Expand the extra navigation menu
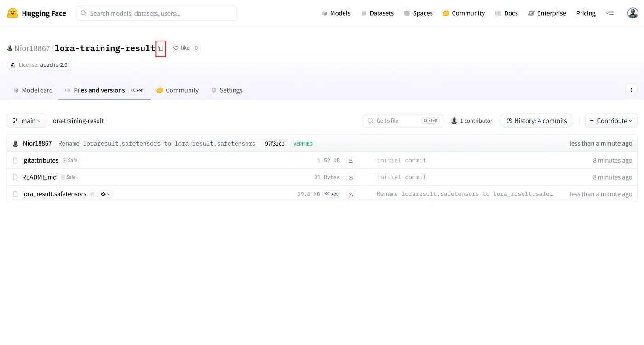644x345 pixels. [609, 13]
